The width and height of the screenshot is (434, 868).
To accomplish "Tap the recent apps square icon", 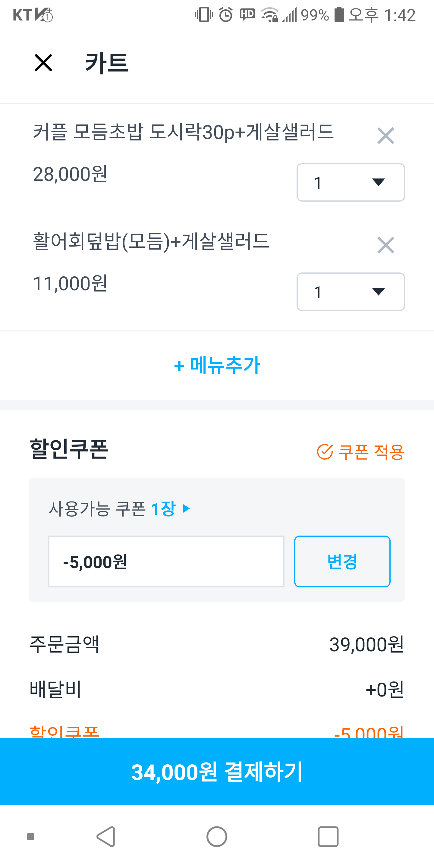I will click(328, 836).
